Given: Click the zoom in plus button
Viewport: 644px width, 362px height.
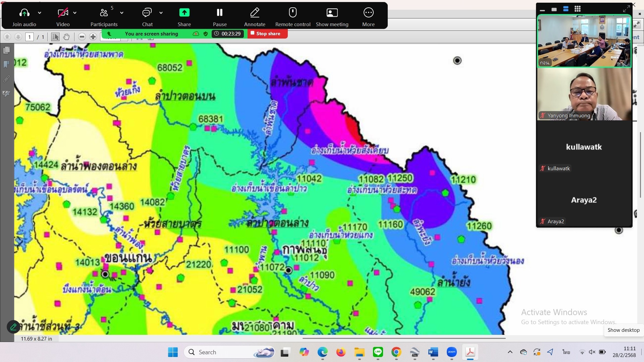Looking at the screenshot, I should [x=93, y=37].
